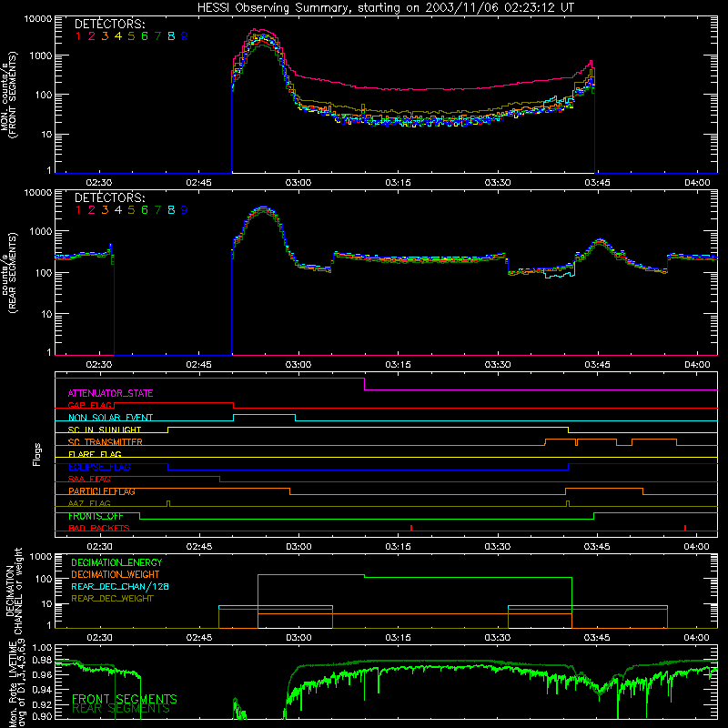728x728 pixels.
Task: Click the NON_SOLAR_EVENT flag label
Action: coord(110,418)
